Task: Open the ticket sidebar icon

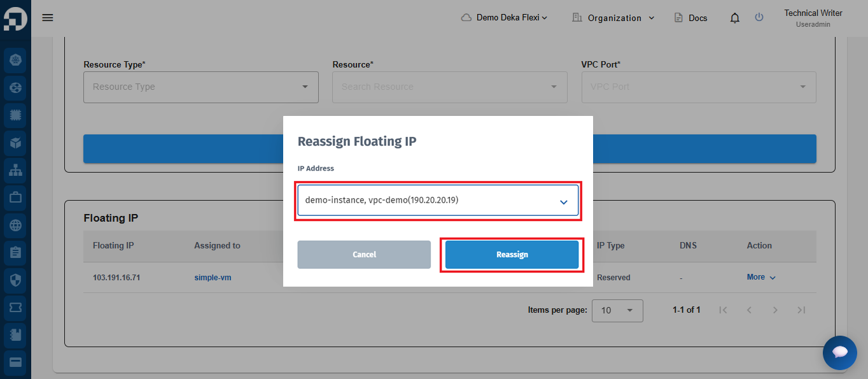Action: (16, 307)
